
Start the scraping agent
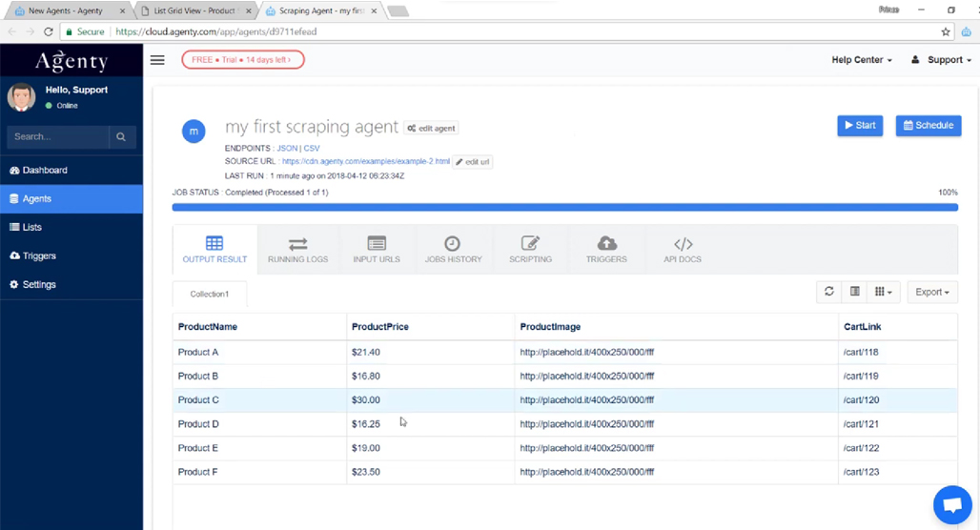click(x=860, y=126)
